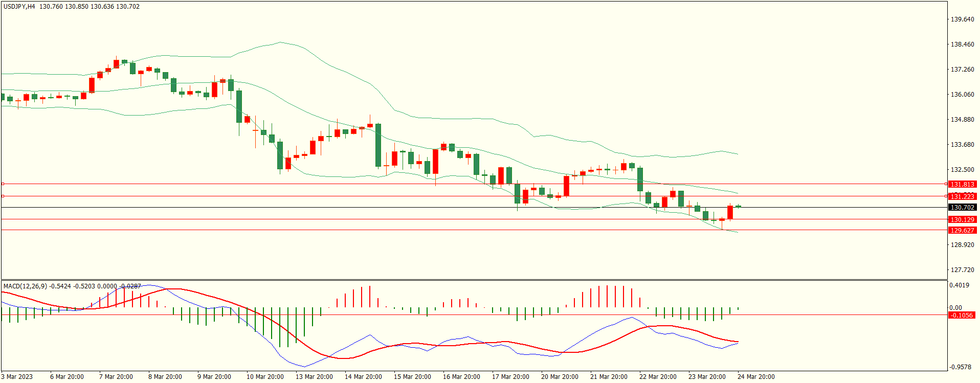
Task: Click the 14 Mar 20:00 time label
Action: pyautogui.click(x=363, y=377)
